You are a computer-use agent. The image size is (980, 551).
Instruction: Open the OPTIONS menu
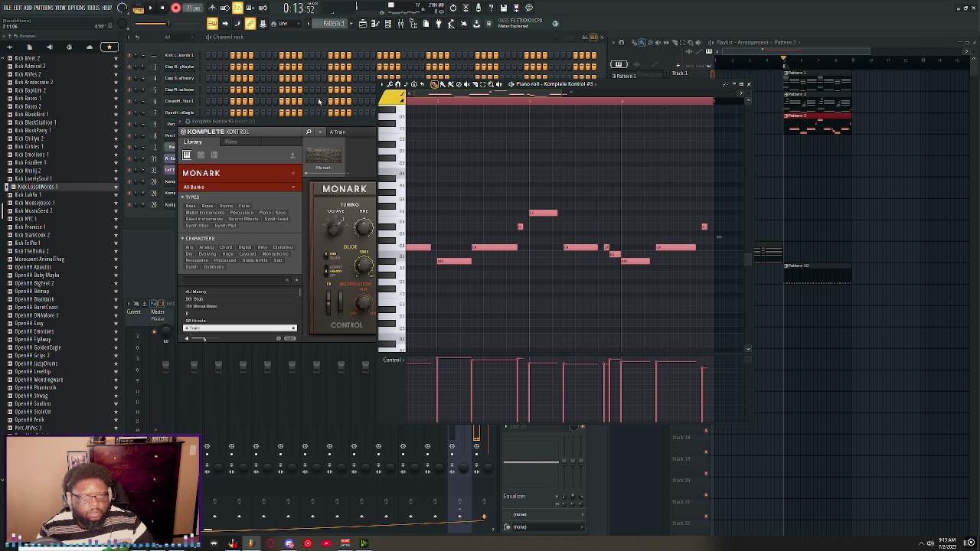click(x=77, y=8)
